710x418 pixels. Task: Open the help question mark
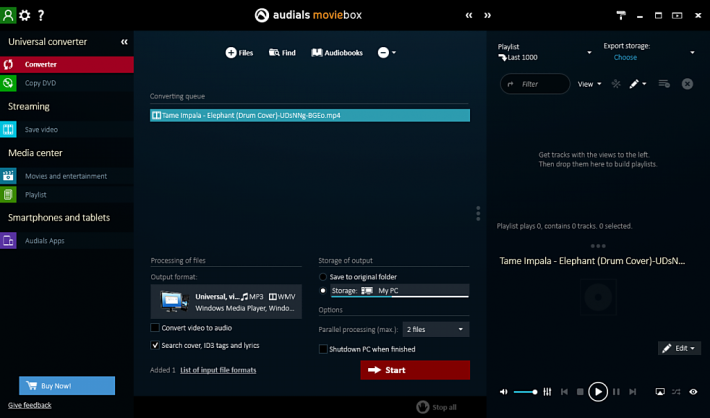(41, 15)
